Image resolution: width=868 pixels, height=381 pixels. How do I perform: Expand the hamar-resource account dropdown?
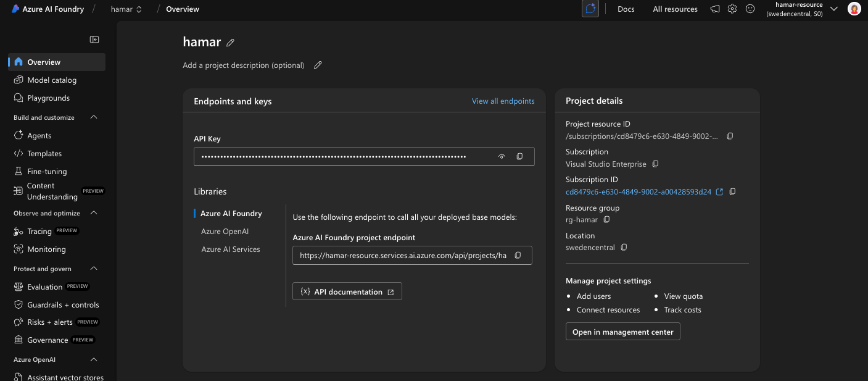point(833,9)
